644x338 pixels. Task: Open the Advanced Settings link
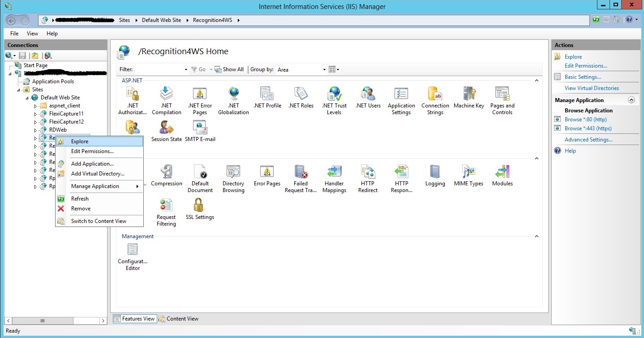click(588, 140)
